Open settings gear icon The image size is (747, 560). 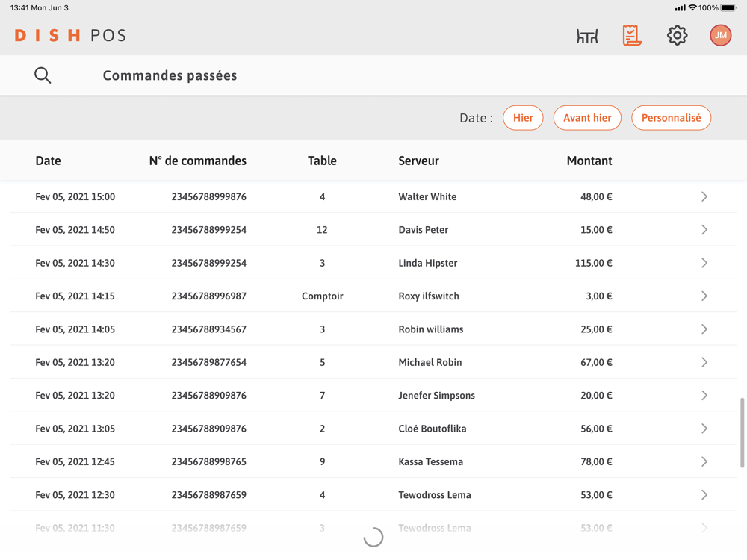[677, 35]
